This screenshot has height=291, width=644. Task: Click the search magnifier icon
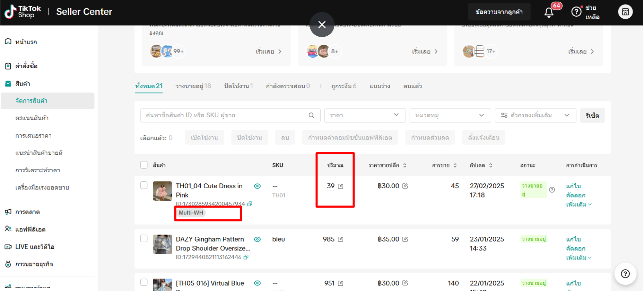tap(312, 115)
